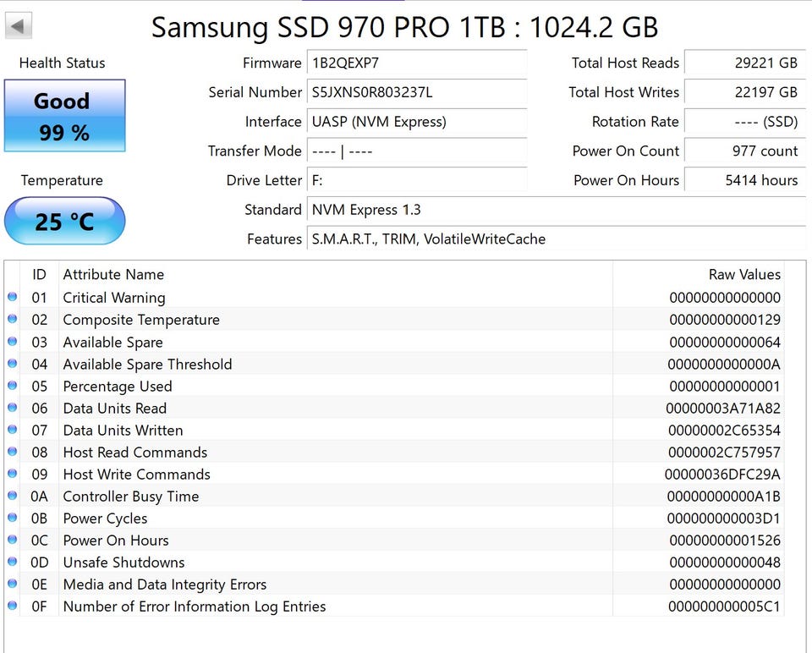Click the status dot for Error Information Log Entries
812x653 pixels.
pos(13,606)
